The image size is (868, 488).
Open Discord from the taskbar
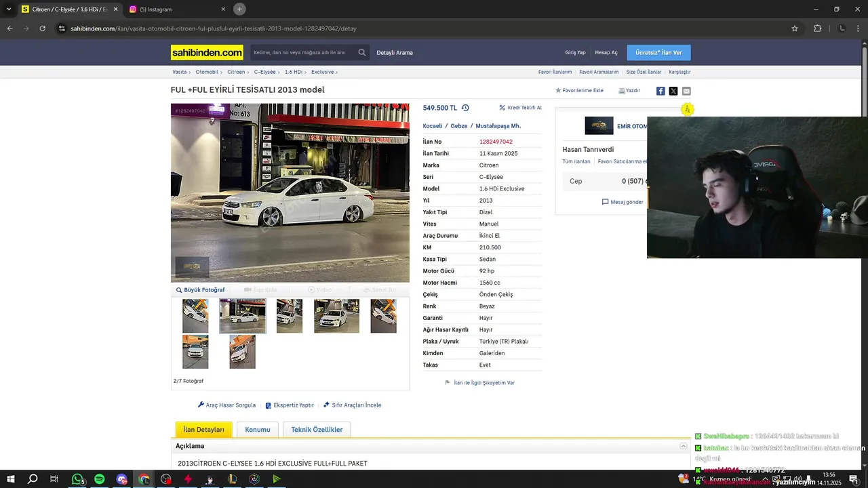(x=121, y=479)
